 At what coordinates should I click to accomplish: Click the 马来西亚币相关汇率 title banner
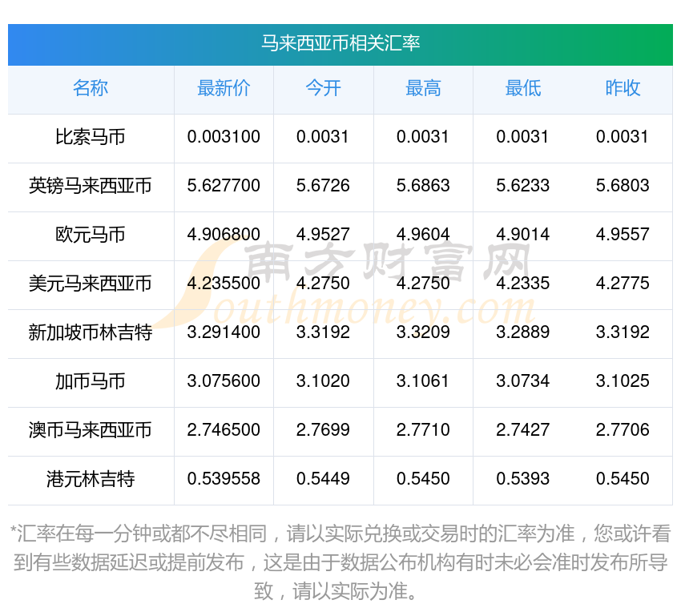[340, 44]
